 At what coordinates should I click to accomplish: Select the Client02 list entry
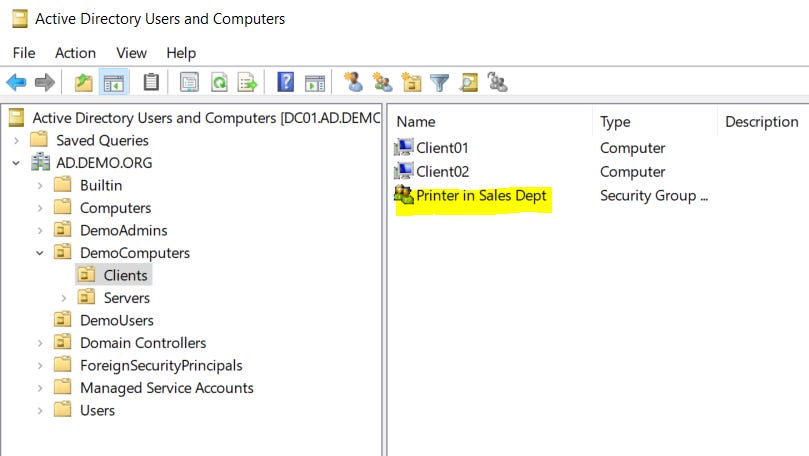(x=443, y=171)
